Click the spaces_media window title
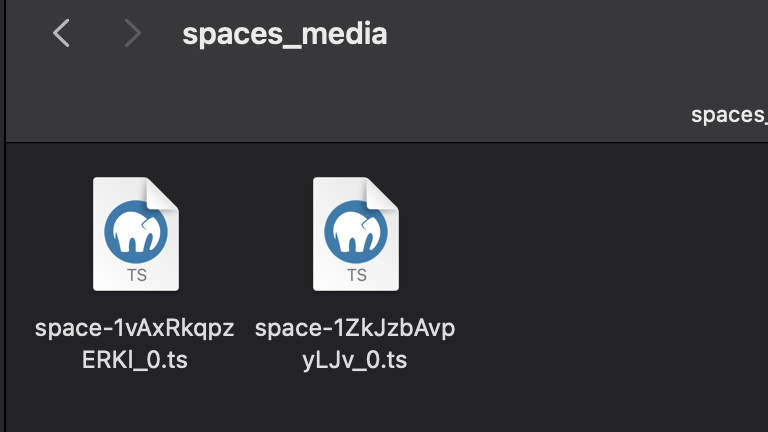The width and height of the screenshot is (768, 432). [x=285, y=34]
